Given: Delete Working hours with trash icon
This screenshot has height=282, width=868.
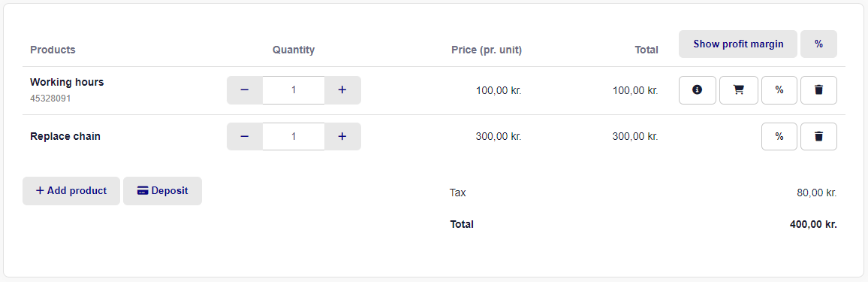Looking at the screenshot, I should [818, 89].
